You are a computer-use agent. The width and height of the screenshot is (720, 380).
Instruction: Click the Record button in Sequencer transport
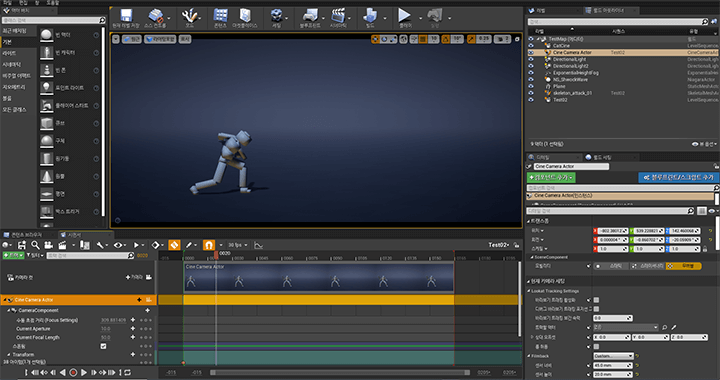(73, 373)
